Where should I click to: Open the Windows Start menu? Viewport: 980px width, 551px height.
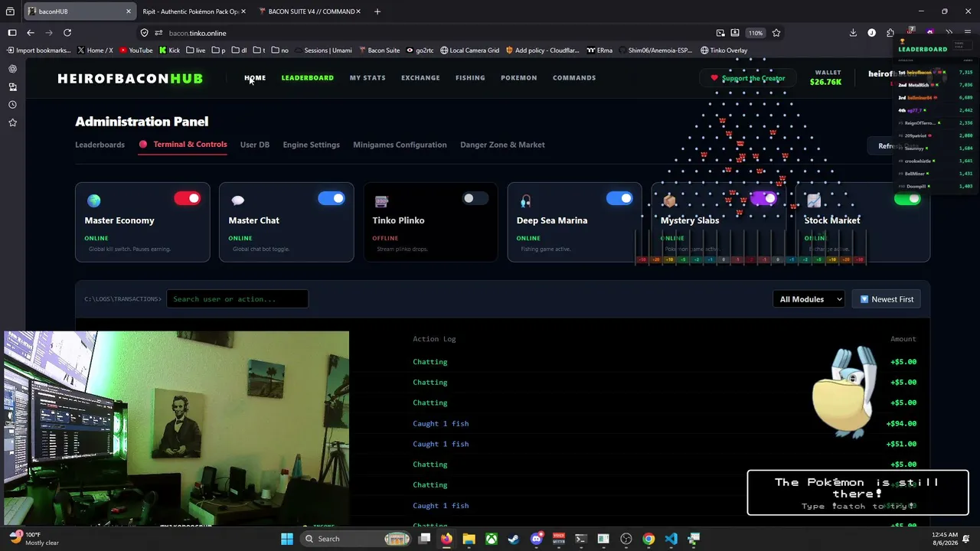click(286, 539)
